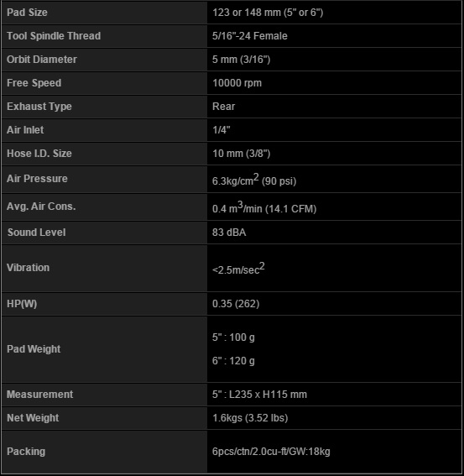464x476 pixels.
Task: Select the HP(W) value 0.35 (262)
Action: [236, 304]
